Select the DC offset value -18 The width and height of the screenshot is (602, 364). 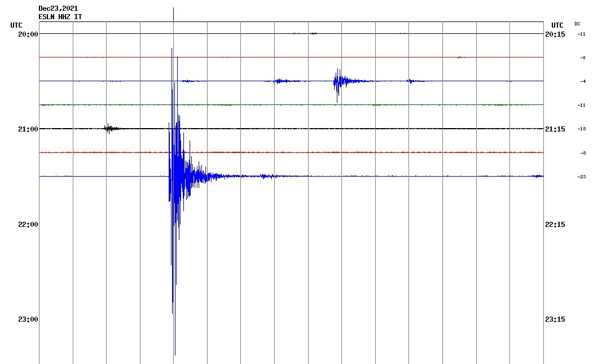581,129
